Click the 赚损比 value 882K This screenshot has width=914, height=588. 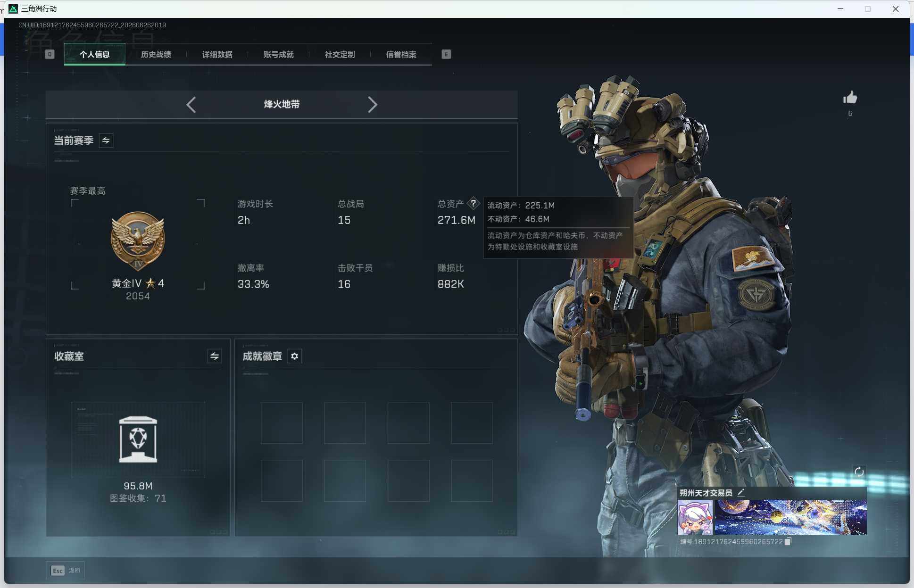[x=450, y=284]
